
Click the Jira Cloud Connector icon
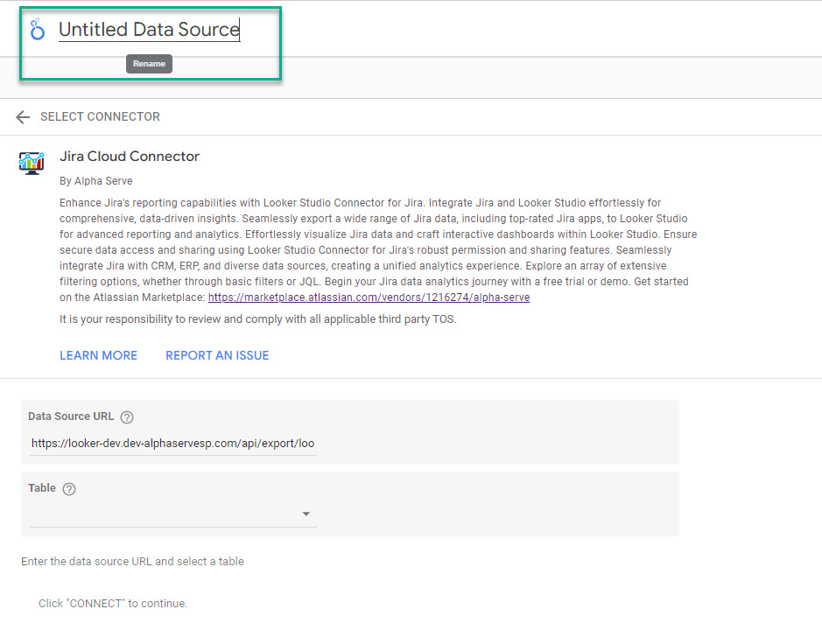tap(32, 162)
